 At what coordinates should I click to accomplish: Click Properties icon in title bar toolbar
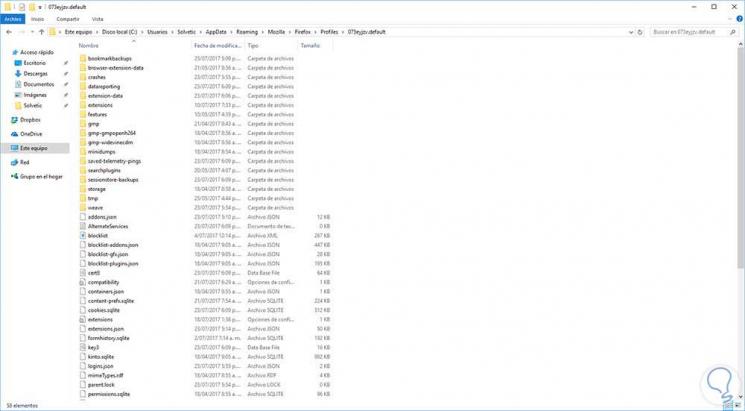(x=21, y=7)
